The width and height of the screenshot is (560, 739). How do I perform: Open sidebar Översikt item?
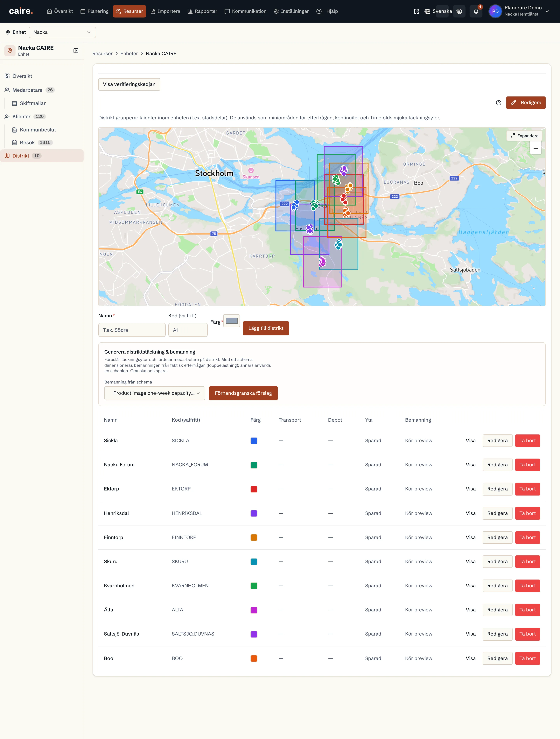[x=42, y=76]
